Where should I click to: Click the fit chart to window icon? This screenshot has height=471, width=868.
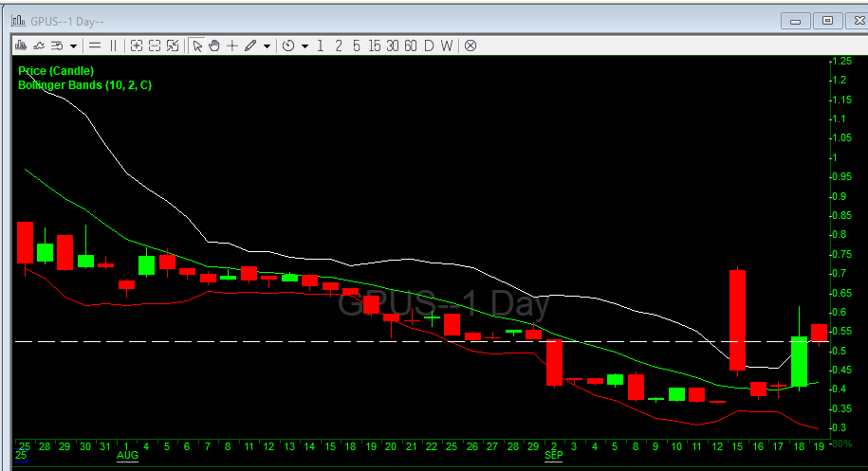tap(173, 45)
